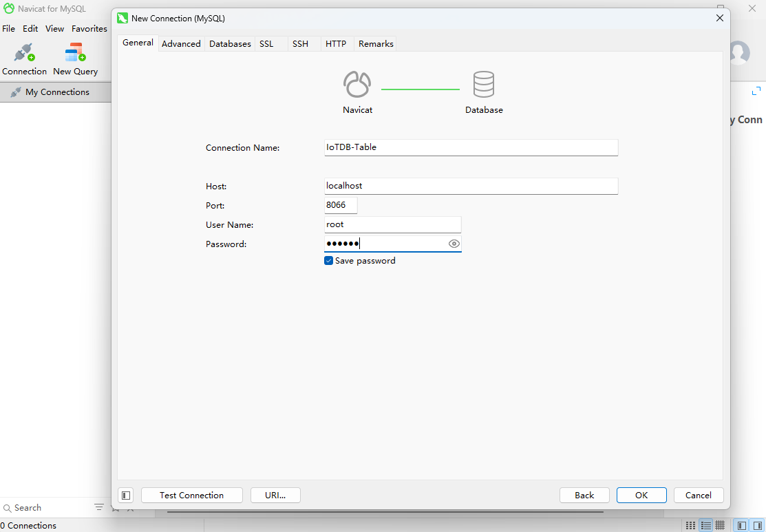Screen dimensions: 766x532
Task: Click the Test Connection button
Action: tap(191, 496)
